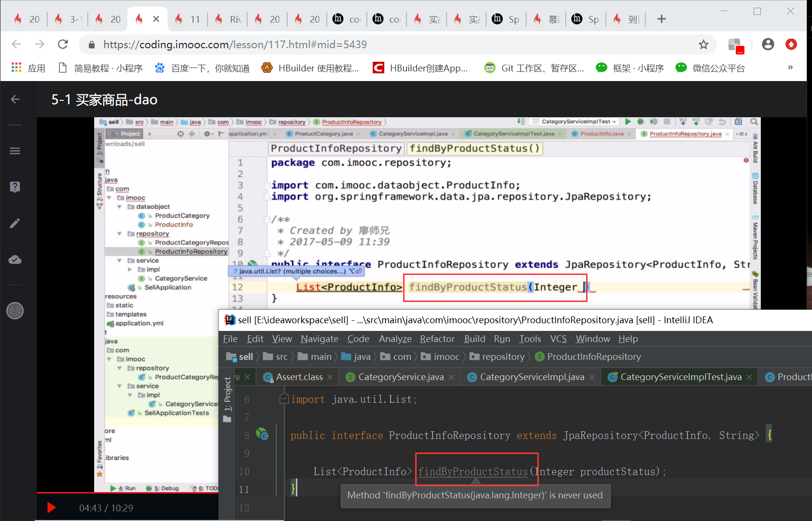
Task: Open the IntelliJ Refactor menu
Action: pyautogui.click(x=437, y=339)
